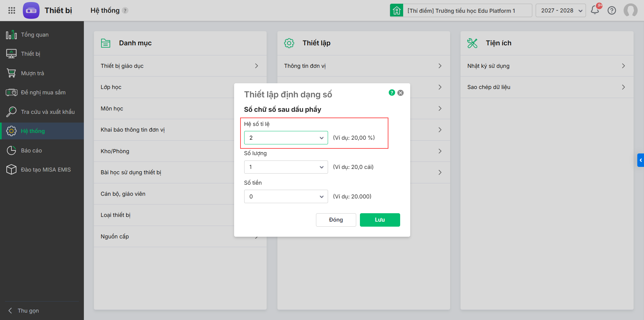644x320 pixels.
Task: Click the Lưu button
Action: [x=380, y=220]
